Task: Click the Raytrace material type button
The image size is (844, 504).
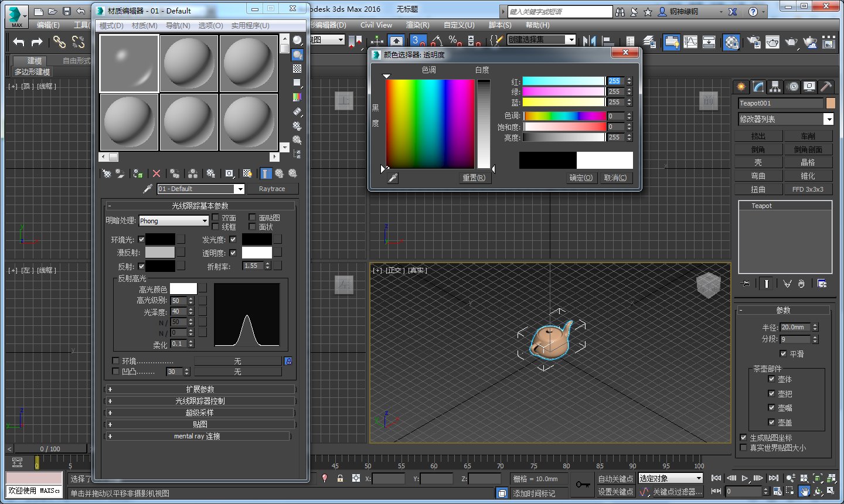Action: tap(272, 189)
